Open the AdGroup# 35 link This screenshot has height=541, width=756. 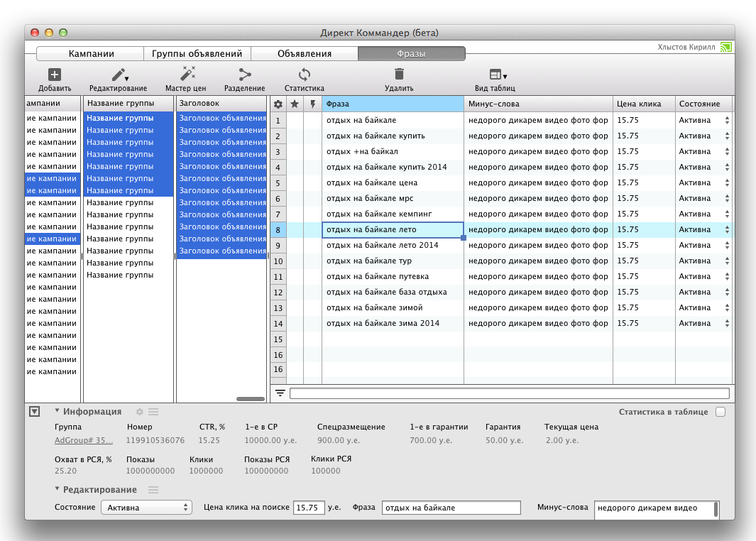pos(83,440)
